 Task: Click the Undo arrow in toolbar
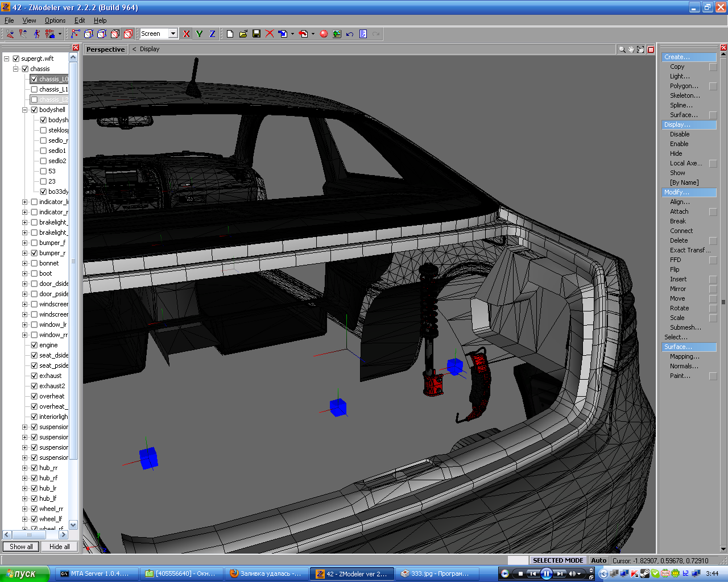click(350, 34)
